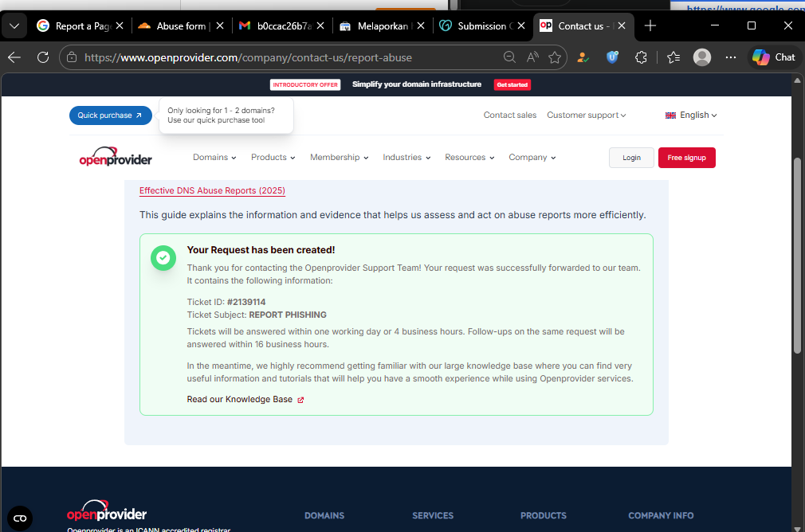Expand the Company menu
The height and width of the screenshot is (532, 805).
532,157
